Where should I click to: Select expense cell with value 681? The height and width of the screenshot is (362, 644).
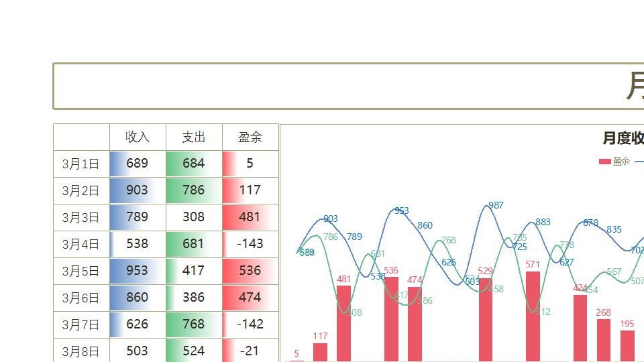(194, 245)
